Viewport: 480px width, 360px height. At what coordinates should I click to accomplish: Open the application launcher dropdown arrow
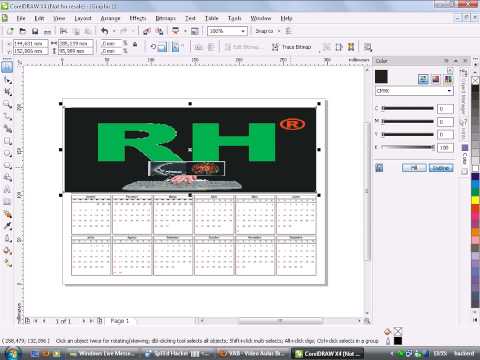185,31
